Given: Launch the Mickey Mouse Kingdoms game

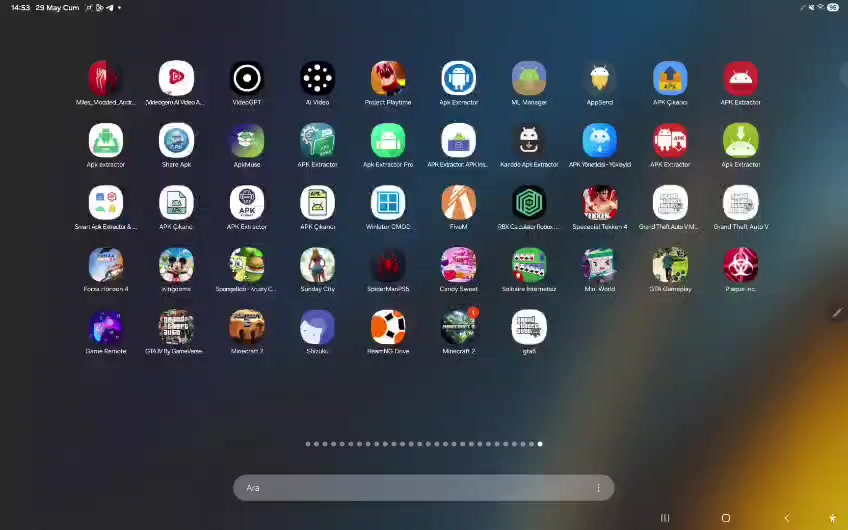Looking at the screenshot, I should click(176, 266).
